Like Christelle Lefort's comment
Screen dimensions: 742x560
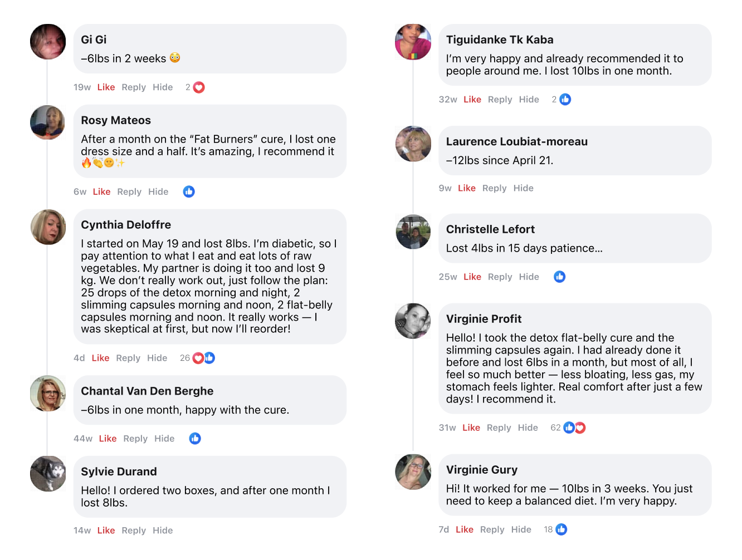[472, 277]
